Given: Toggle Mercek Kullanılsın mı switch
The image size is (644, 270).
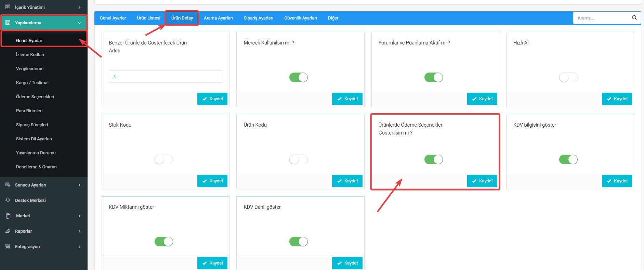Looking at the screenshot, I should (299, 77).
